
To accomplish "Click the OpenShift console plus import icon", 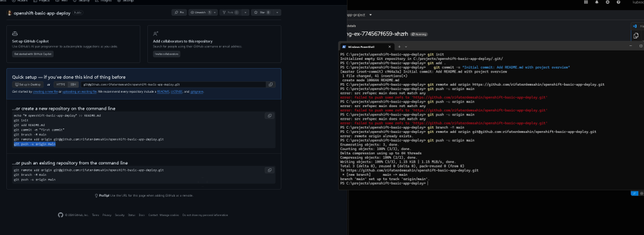I will [x=607, y=2].
